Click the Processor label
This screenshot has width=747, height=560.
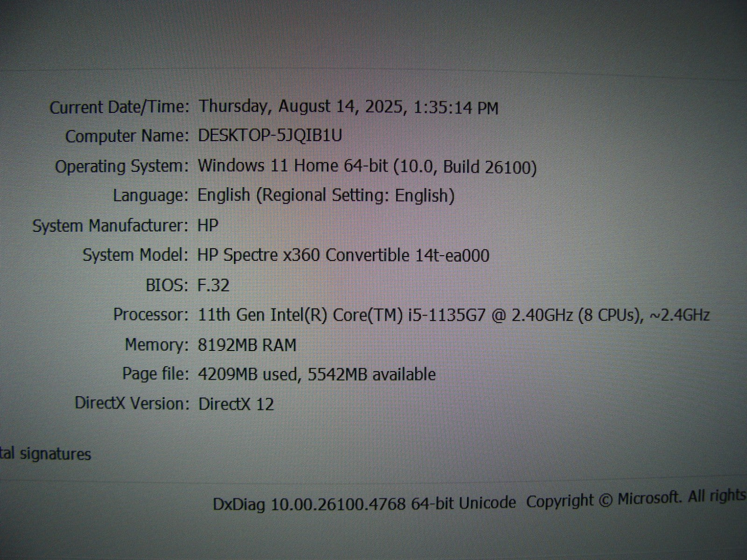(151, 315)
